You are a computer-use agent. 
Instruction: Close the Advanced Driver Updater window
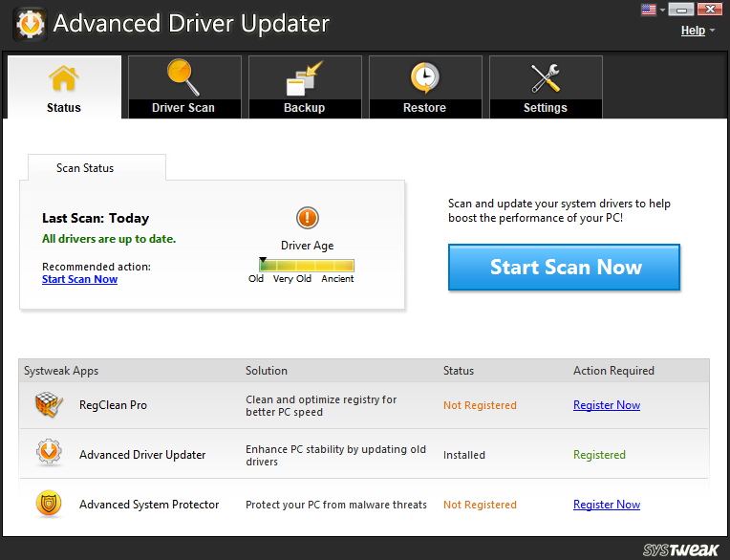pyautogui.click(x=710, y=10)
